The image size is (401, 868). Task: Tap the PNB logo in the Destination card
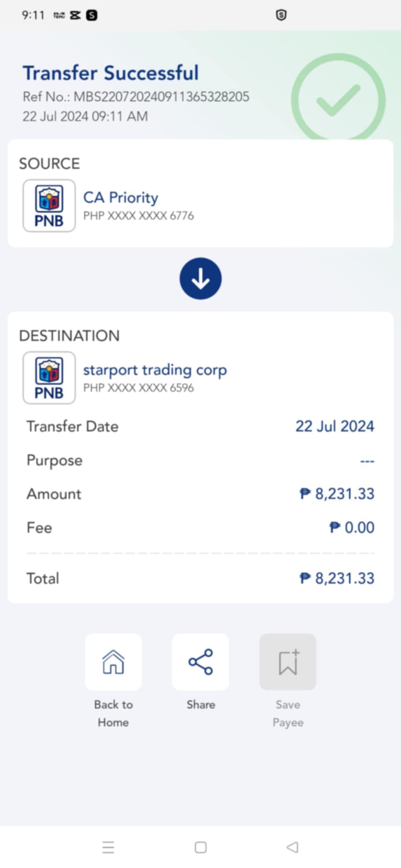pyautogui.click(x=49, y=378)
